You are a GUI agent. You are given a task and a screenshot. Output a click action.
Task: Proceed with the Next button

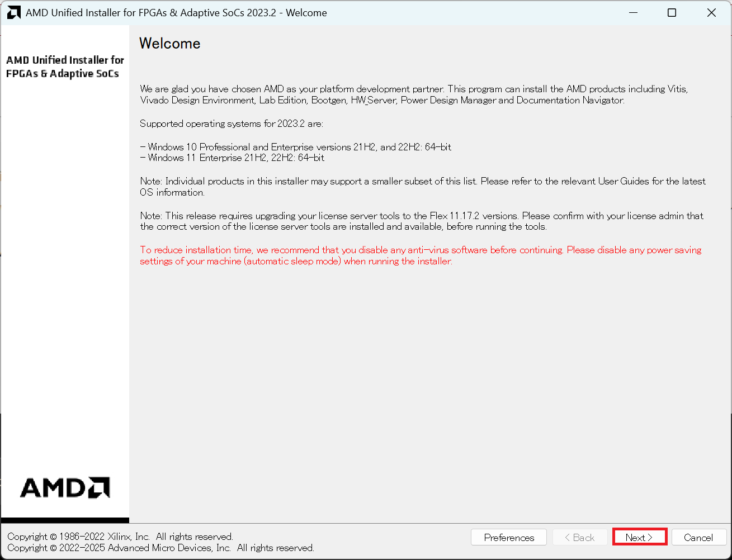coord(639,537)
